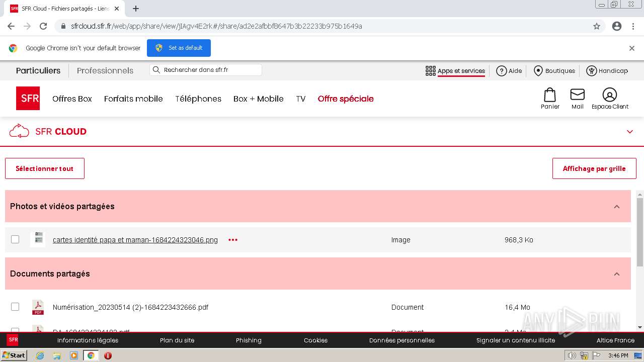Open Chrome three-dot menu

click(x=633, y=26)
